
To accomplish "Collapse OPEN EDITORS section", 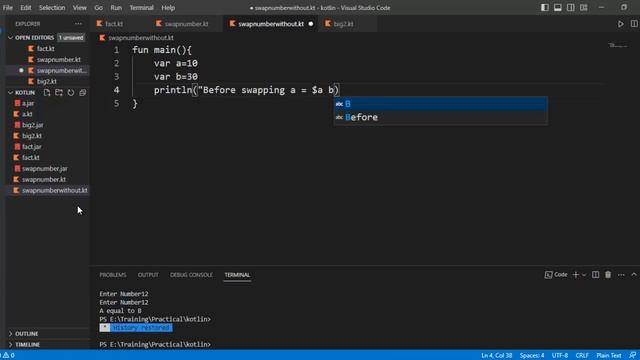I will [x=11, y=38].
